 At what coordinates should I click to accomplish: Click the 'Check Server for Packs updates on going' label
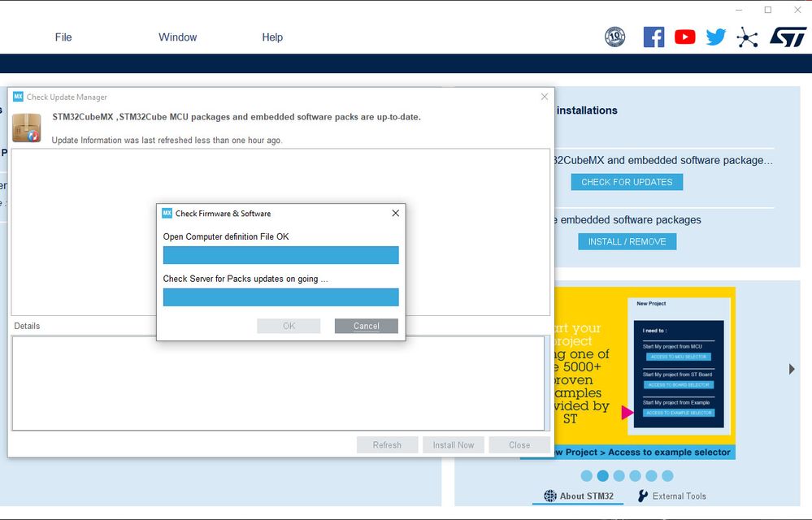click(x=245, y=279)
